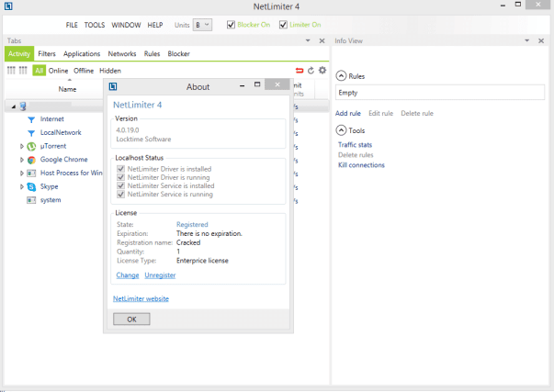Close the Tabs panel with X icon

point(322,41)
